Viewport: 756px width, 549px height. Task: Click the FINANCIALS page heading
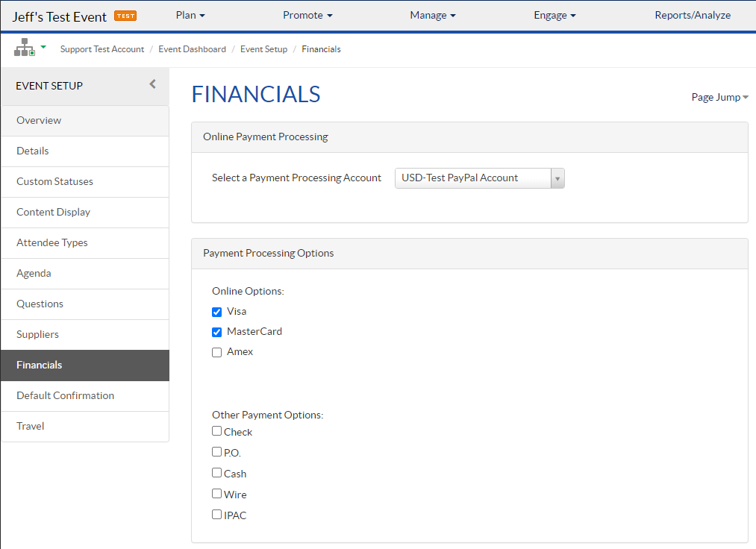click(x=256, y=94)
